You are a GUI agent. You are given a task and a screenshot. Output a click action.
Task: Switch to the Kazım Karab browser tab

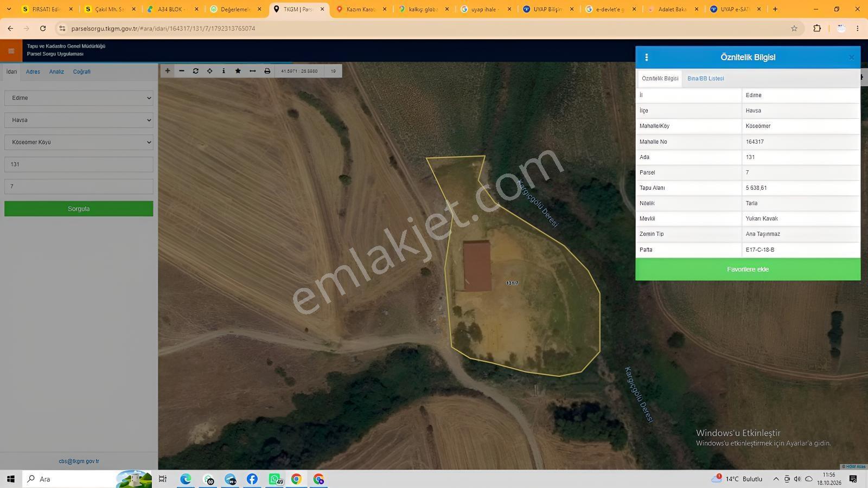tap(361, 9)
